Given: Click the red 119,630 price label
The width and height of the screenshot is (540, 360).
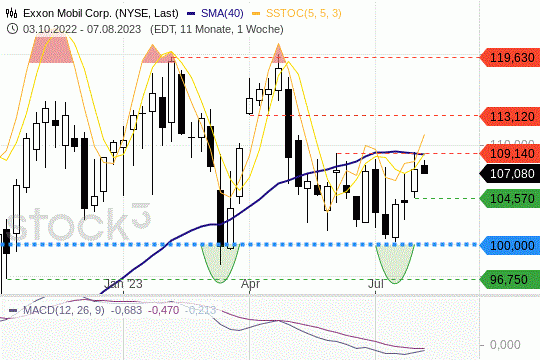Looking at the screenshot, I should tap(510, 58).
